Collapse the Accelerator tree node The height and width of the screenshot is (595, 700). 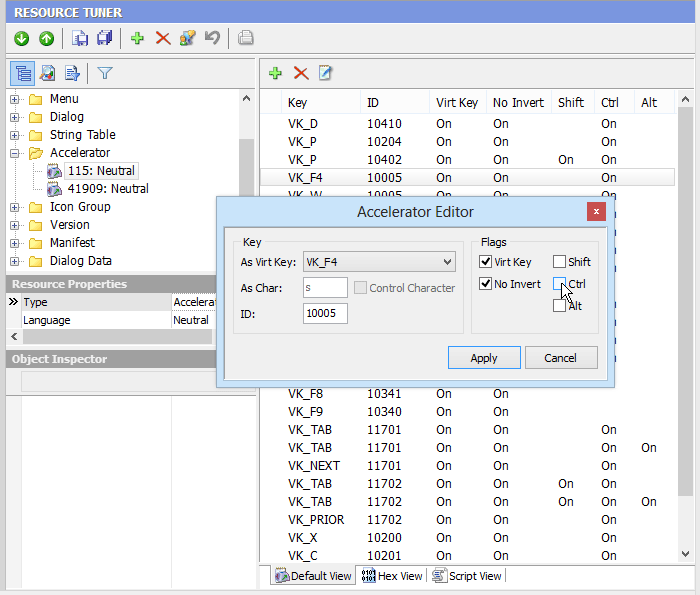pos(15,153)
